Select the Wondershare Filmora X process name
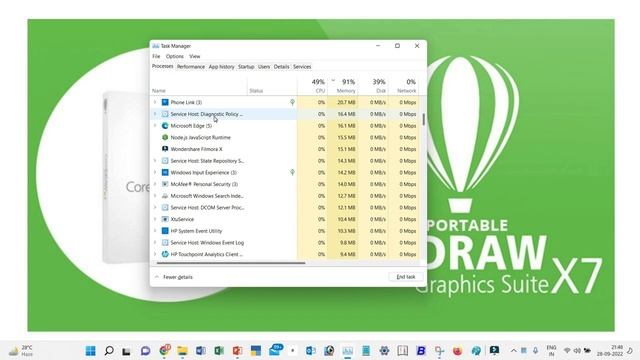Screen dimensions: 640x360 196,149
